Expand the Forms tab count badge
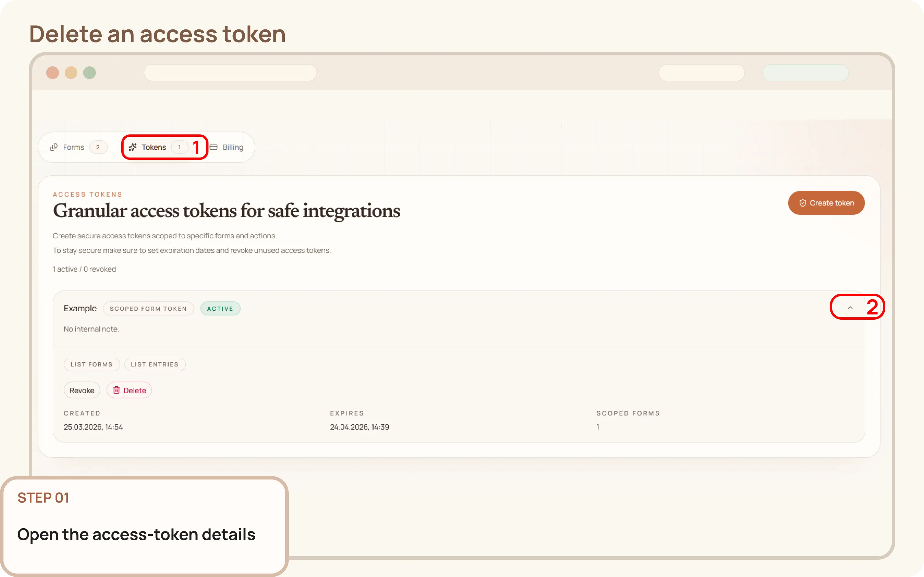This screenshot has width=924, height=577. coord(98,147)
